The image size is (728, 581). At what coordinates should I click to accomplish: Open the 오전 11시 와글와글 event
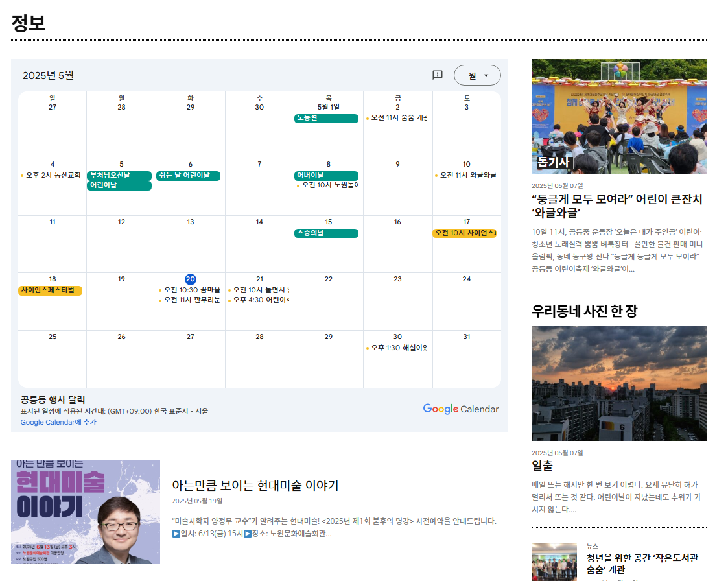point(466,176)
